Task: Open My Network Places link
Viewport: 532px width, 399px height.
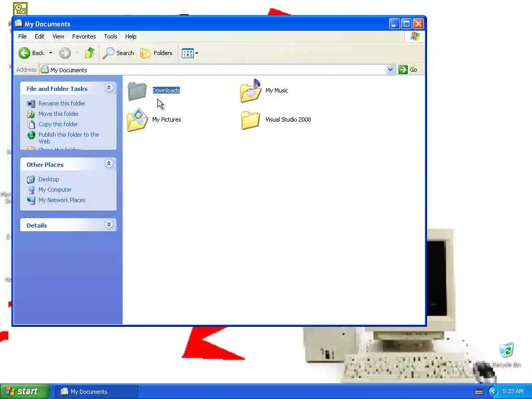Action: point(62,200)
